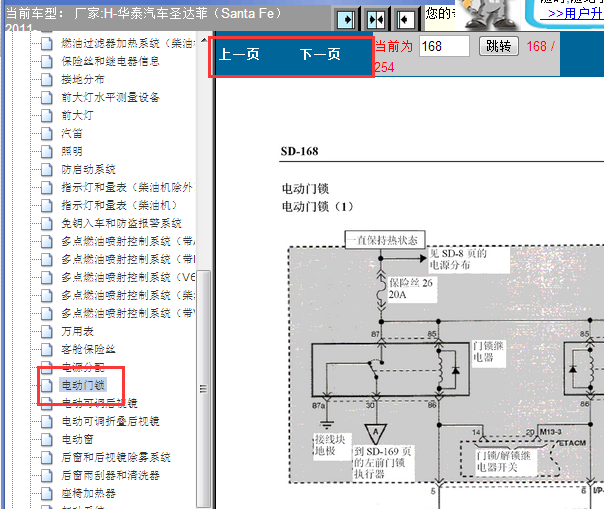Image resolution: width=604 pixels, height=509 pixels.
Task: Click 门锁/解锁继电器开关 label in diagram
Action: 504,462
